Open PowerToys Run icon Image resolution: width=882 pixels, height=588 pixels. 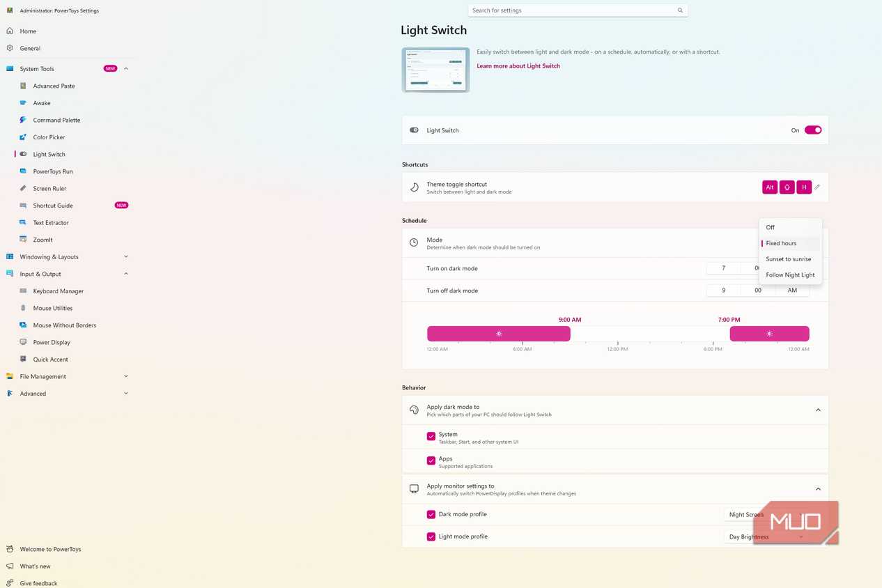(x=23, y=171)
